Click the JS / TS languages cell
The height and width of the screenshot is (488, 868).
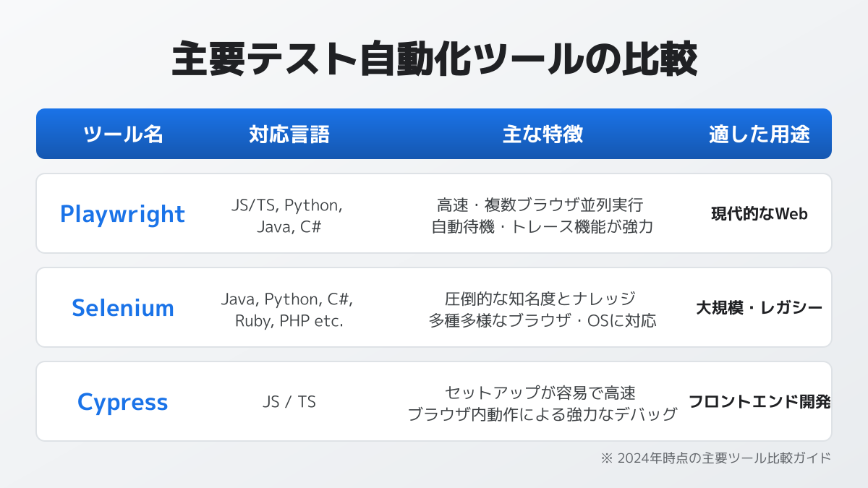[x=289, y=402]
